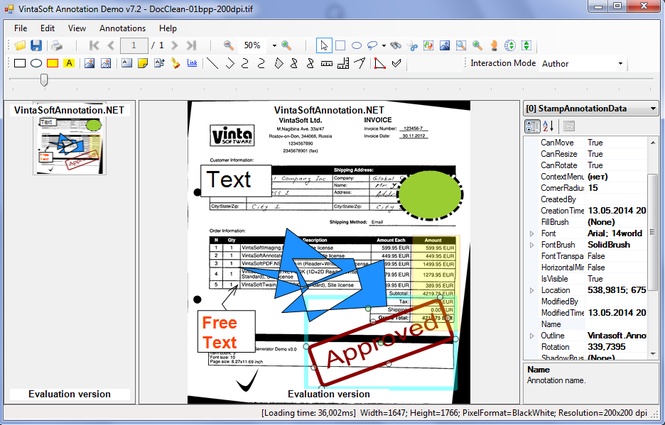
Task: Add a check mark annotation
Action: click(396, 64)
